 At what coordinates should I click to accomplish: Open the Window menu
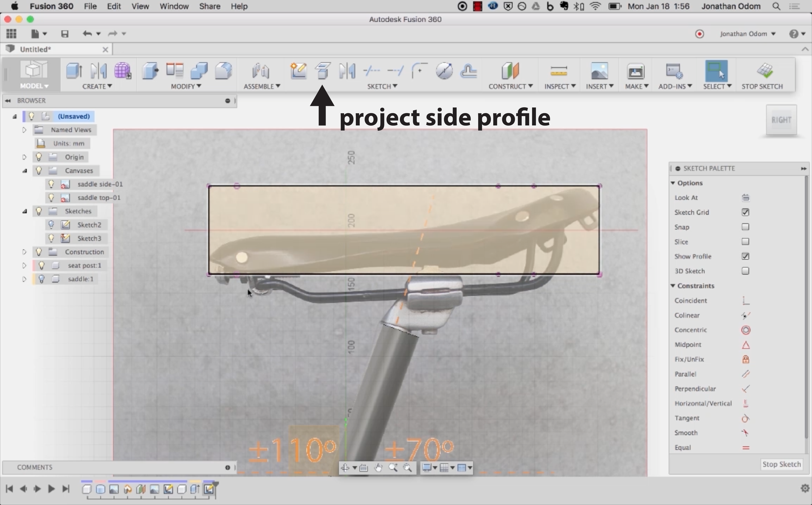pos(174,6)
